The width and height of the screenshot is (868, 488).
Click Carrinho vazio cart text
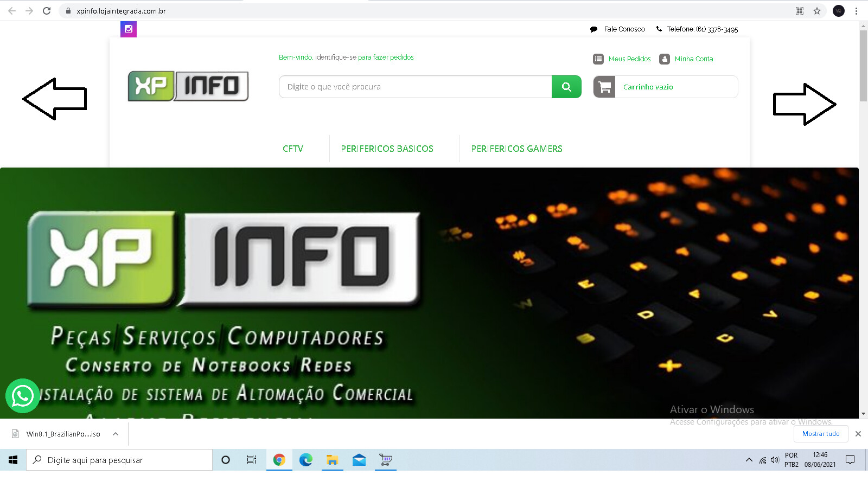coord(648,87)
